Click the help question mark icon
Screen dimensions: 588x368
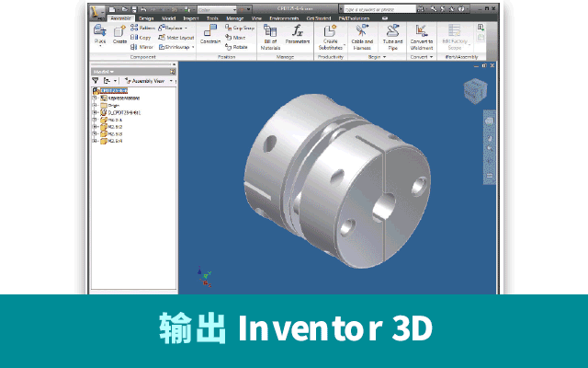pyautogui.click(x=461, y=9)
